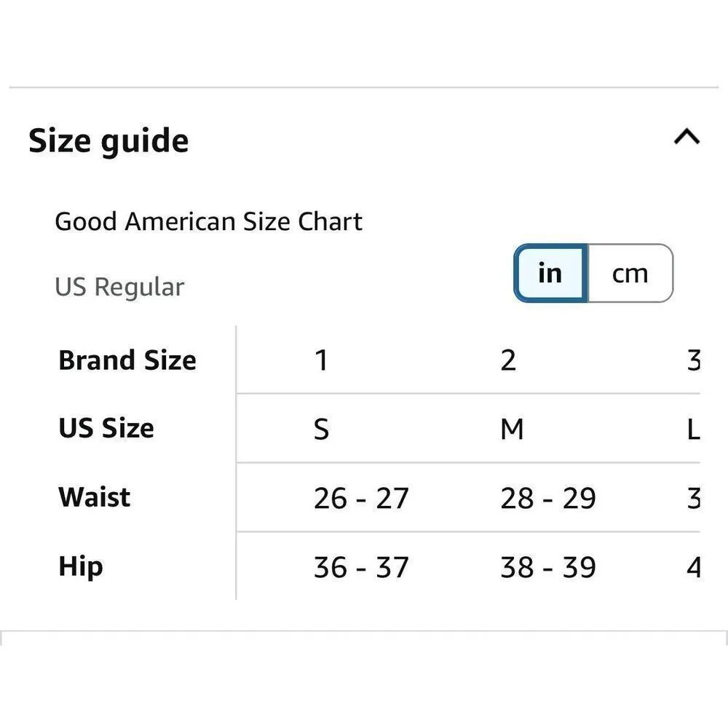Viewport: 728px width, 728px height.
Task: Select US Size S
Action: [321, 430]
